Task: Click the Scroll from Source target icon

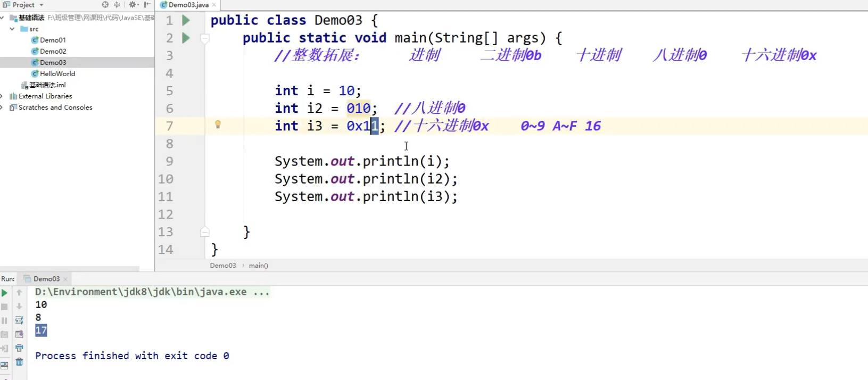Action: pos(105,5)
